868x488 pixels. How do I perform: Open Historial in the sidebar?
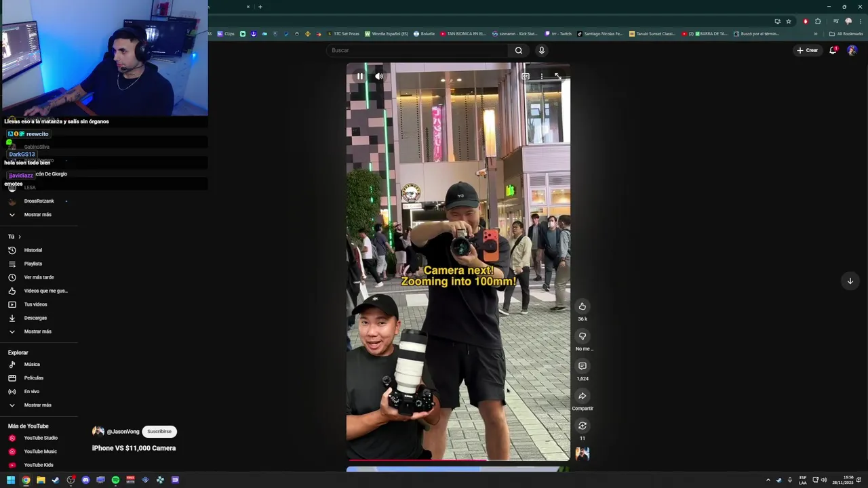pyautogui.click(x=33, y=250)
